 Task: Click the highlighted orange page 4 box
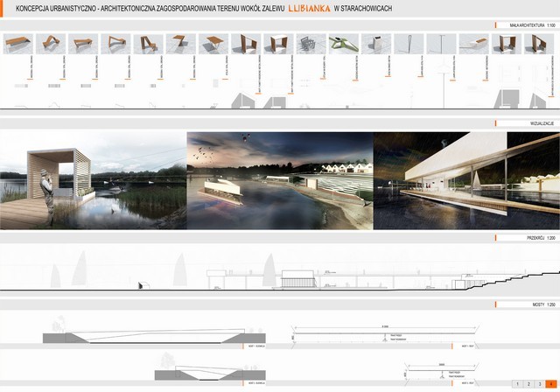pyautogui.click(x=551, y=384)
